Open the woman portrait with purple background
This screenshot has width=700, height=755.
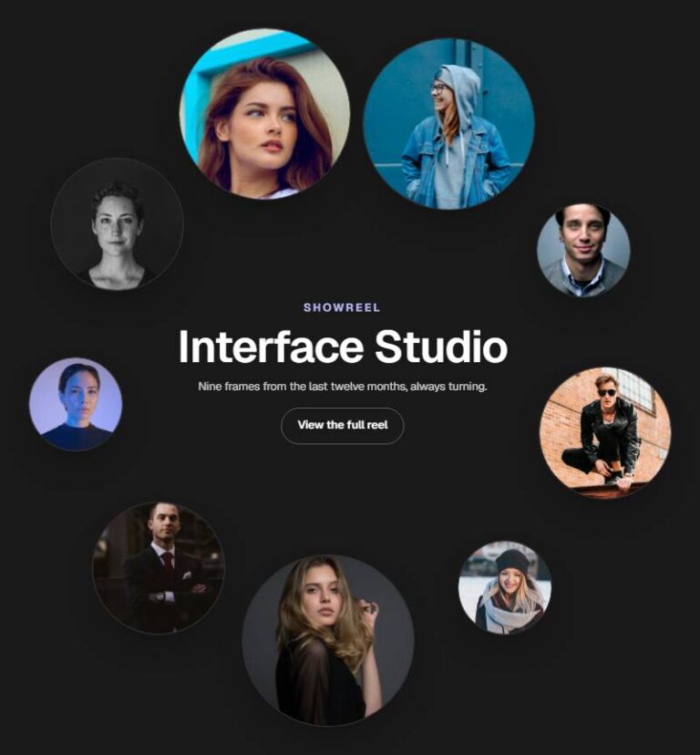point(76,405)
